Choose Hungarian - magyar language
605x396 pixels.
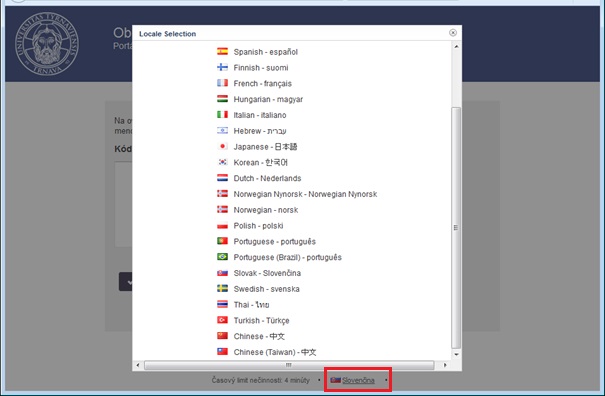coord(268,99)
